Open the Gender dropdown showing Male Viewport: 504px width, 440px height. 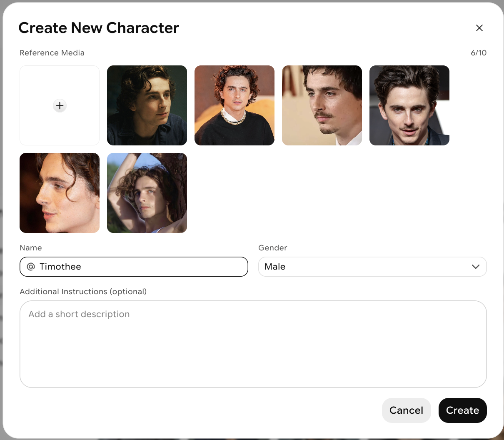click(x=372, y=267)
